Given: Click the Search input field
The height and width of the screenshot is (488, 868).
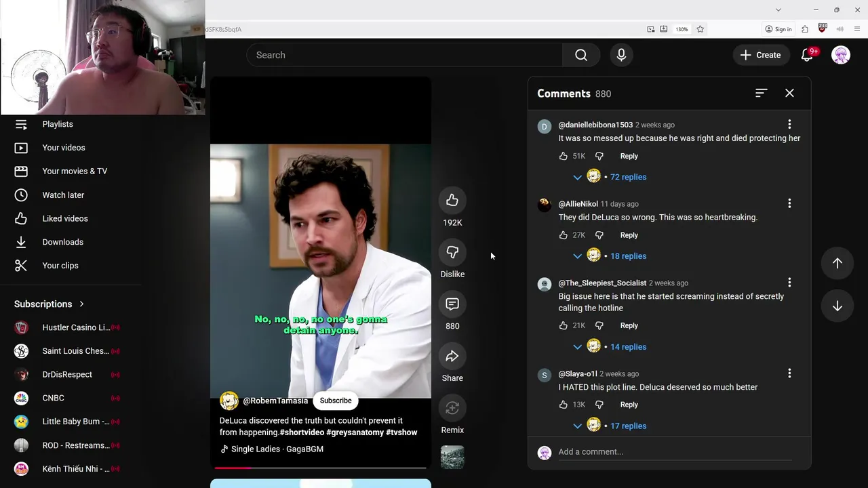Looking at the screenshot, I should [405, 55].
